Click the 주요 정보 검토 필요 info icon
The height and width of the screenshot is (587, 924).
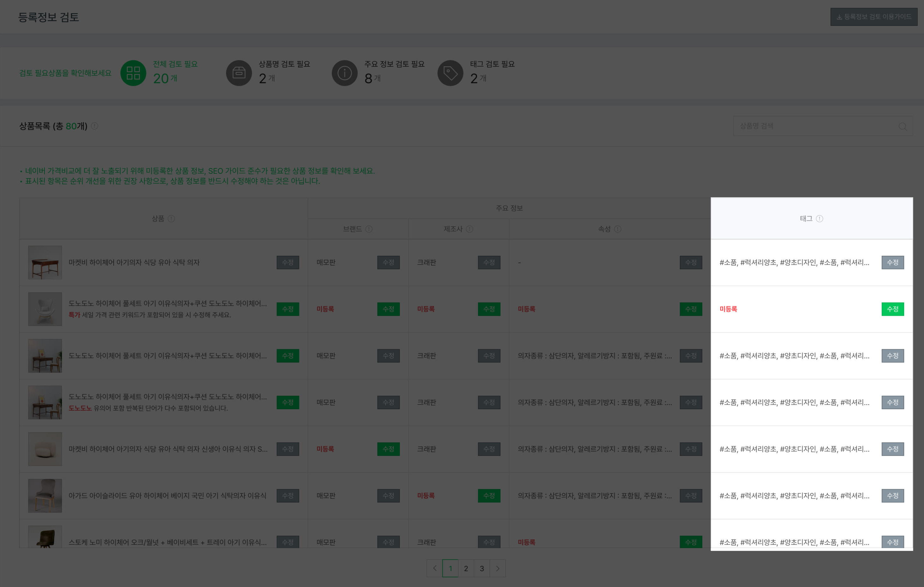coord(345,73)
